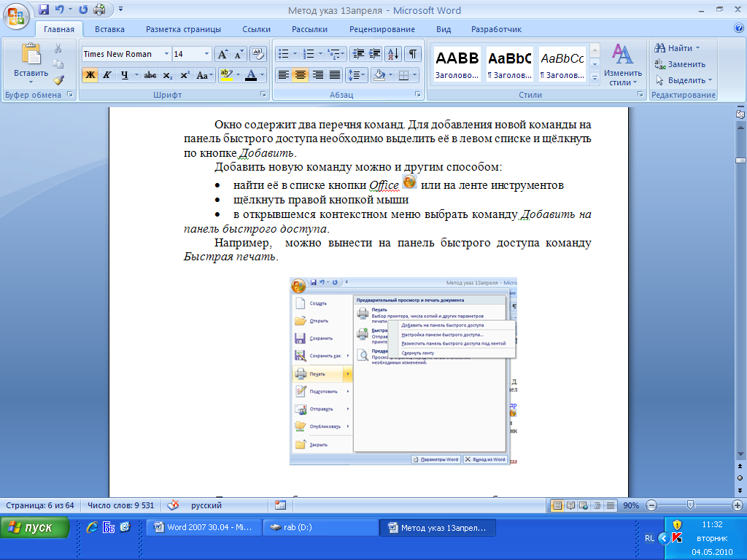Viewport: 747px width, 560px height.
Task: Open Выделить selection menu
Action: coord(684,80)
